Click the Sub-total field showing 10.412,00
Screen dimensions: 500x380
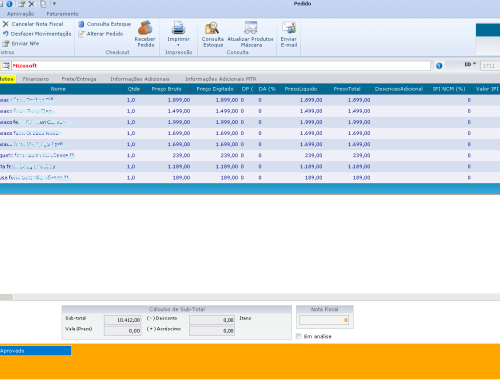pos(122,320)
